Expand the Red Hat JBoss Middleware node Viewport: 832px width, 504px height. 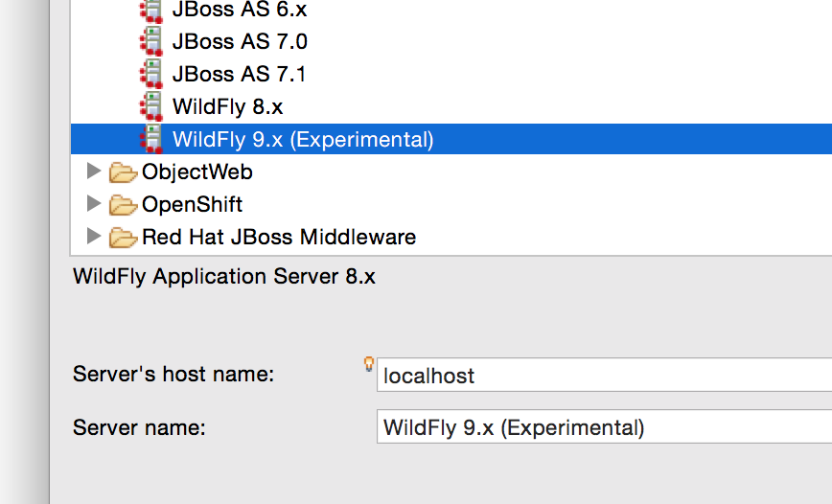tap(94, 236)
